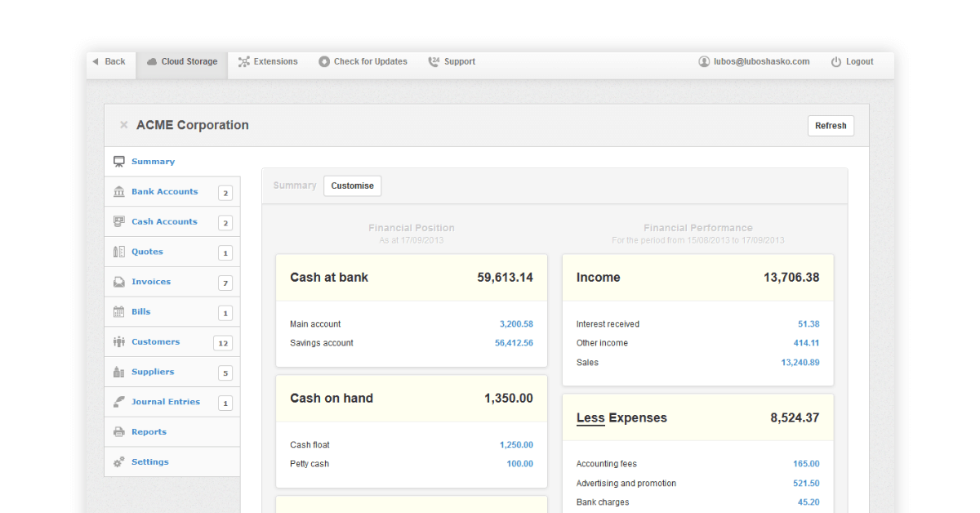This screenshot has height=513, width=980.
Task: Click Main account balance 3,200.58
Action: click(516, 324)
